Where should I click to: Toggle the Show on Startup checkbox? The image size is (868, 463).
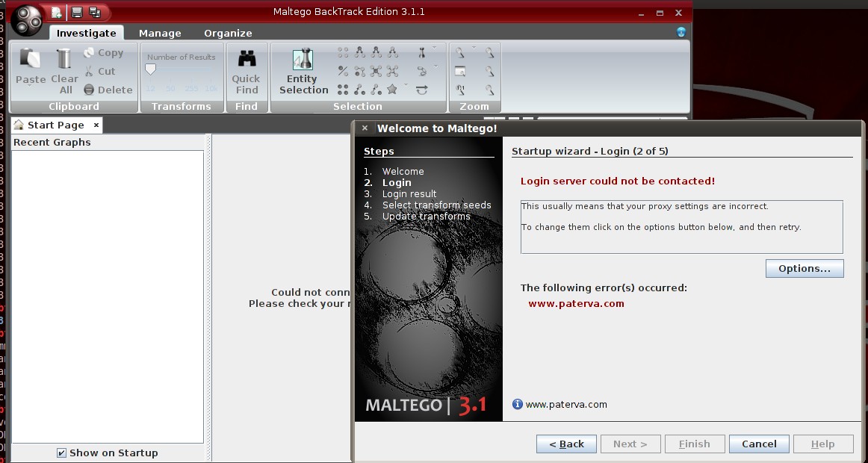[61, 453]
